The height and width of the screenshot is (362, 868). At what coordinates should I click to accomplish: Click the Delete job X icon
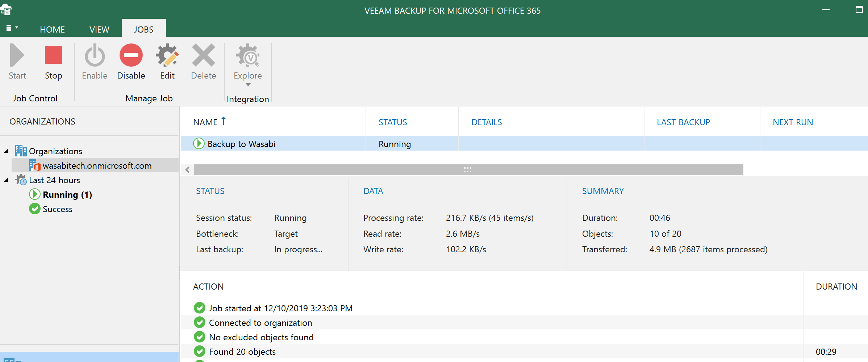pyautogui.click(x=204, y=55)
